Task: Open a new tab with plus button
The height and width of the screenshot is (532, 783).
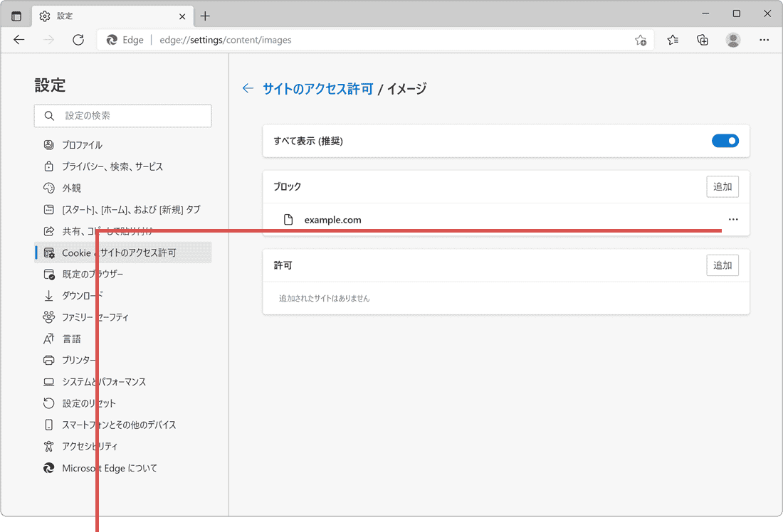Action: 205,16
